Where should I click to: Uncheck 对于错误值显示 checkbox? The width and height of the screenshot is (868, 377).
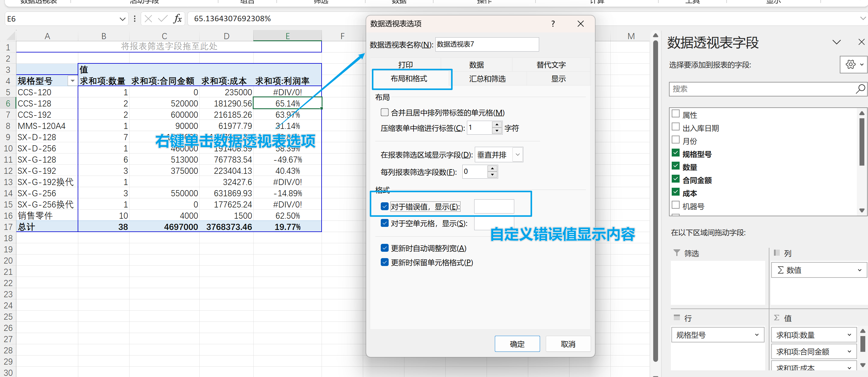click(384, 206)
